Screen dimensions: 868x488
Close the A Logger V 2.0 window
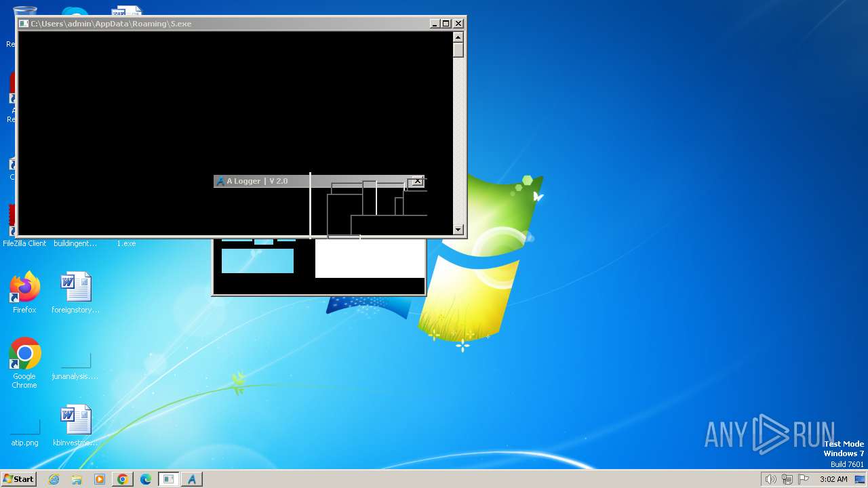(417, 181)
